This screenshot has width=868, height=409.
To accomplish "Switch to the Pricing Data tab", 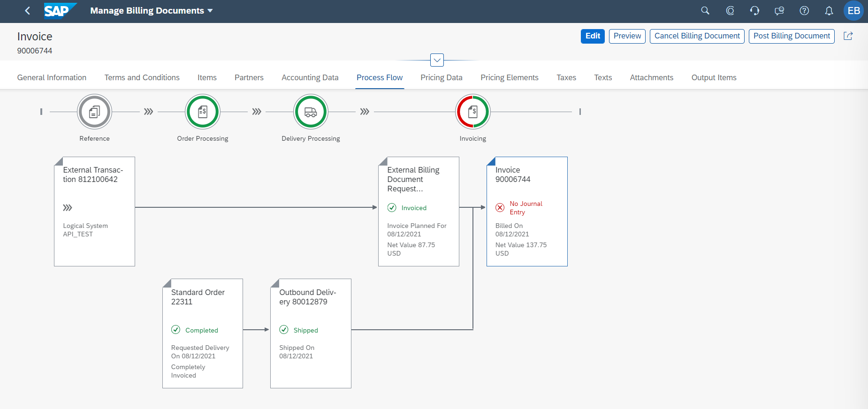I will 441,78.
